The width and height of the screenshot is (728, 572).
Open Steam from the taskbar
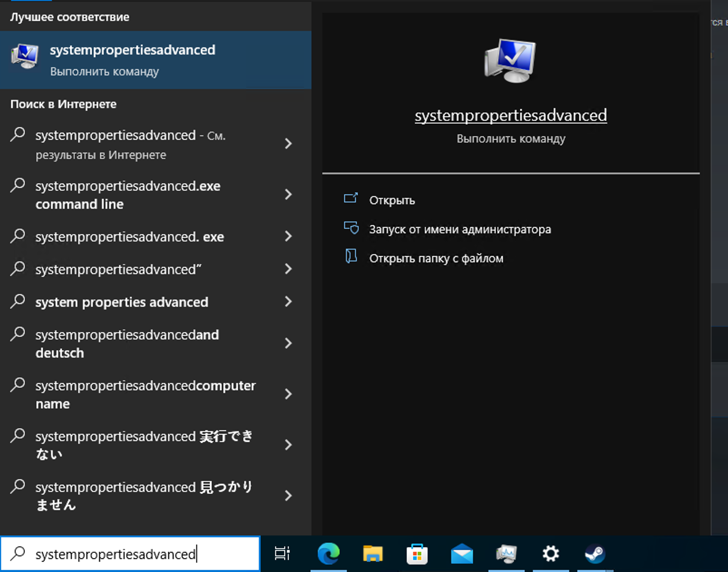click(595, 554)
